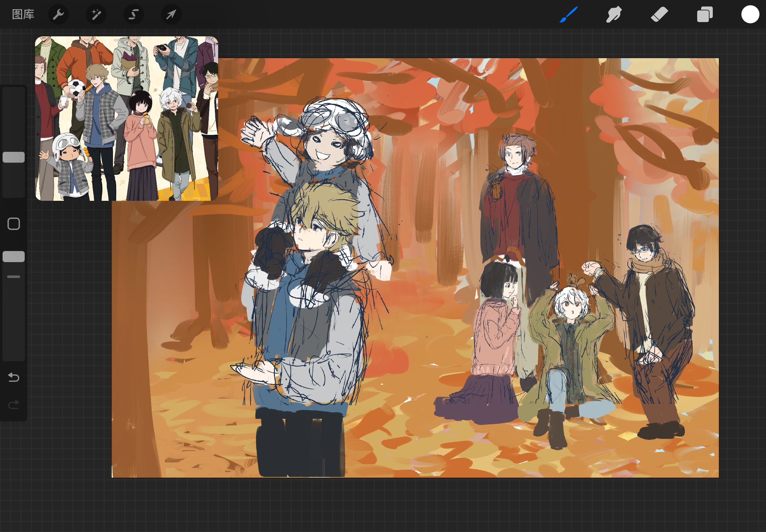Tap the floating reference image thumbnail
Image resolution: width=766 pixels, height=532 pixels.
(x=127, y=118)
